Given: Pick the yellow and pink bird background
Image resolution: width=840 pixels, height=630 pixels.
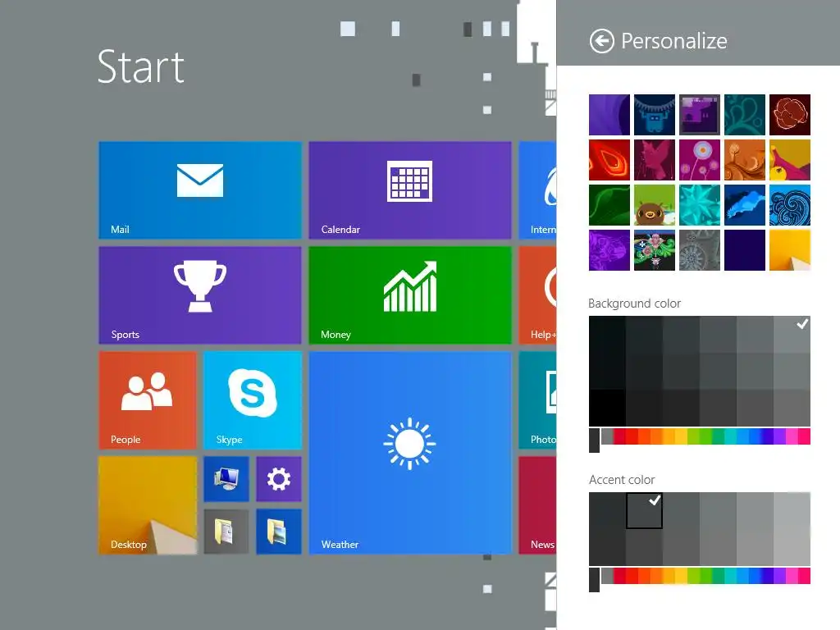Looking at the screenshot, I should tap(790, 160).
